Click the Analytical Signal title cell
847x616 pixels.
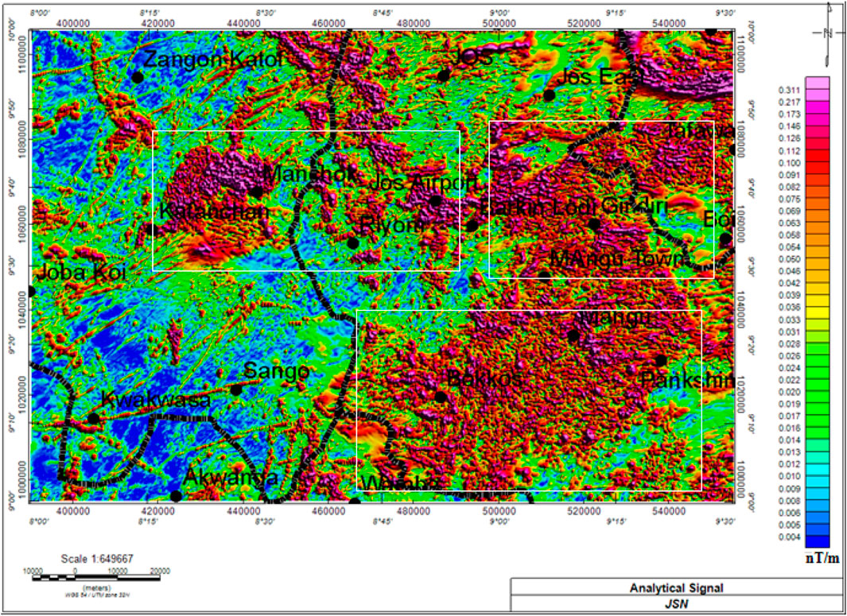676,588
